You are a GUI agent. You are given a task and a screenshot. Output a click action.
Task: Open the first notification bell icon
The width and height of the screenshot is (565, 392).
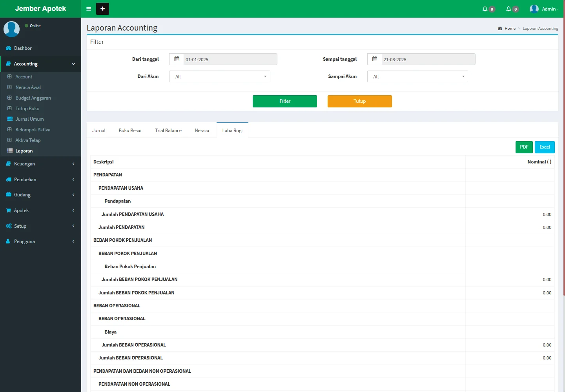[485, 9]
